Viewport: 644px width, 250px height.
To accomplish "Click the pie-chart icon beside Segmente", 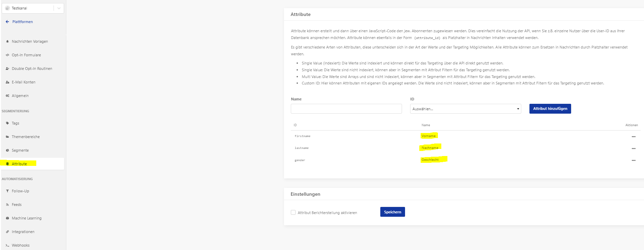I will click(7, 150).
